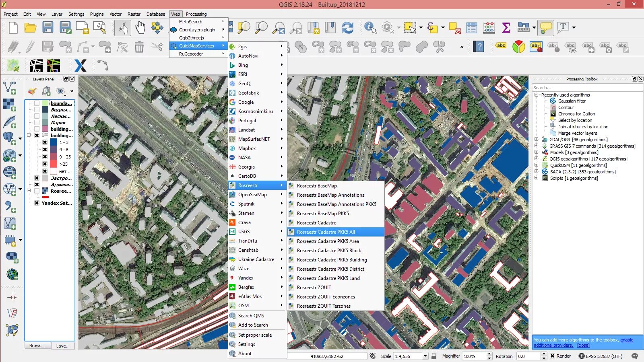Viewport: 644px width, 362px height.
Task: Open the Google submenu in QuickMapServices
Action: click(257, 102)
